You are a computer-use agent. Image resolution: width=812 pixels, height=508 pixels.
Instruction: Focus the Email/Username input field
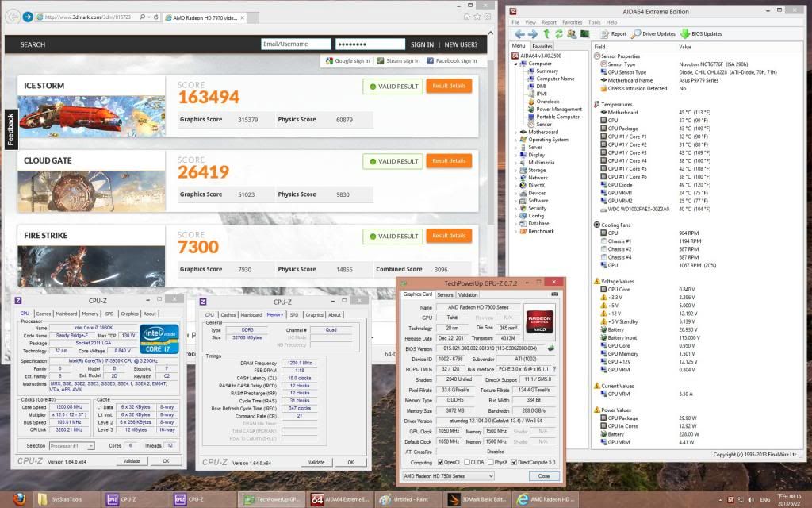click(296, 44)
